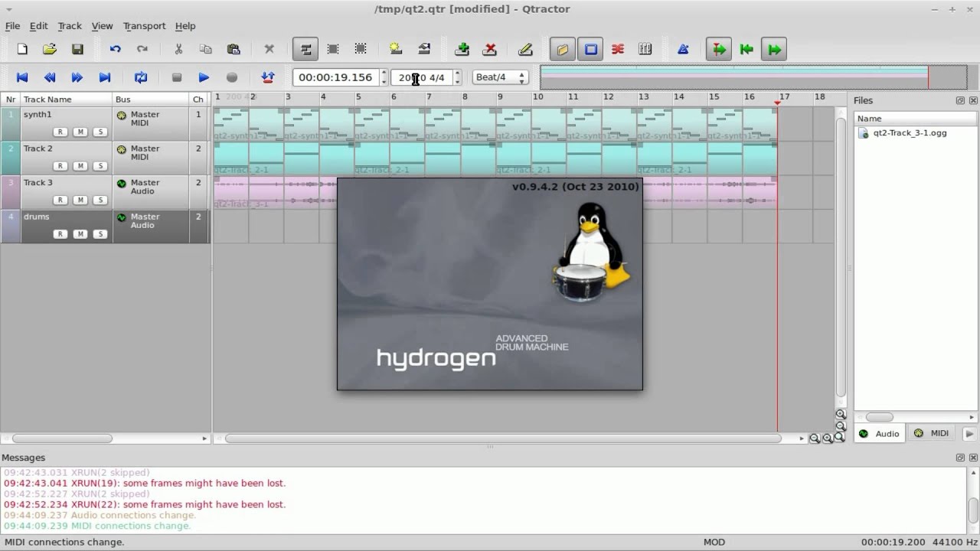Screen dimensions: 980x551
Task: Open View menu
Action: [102, 26]
